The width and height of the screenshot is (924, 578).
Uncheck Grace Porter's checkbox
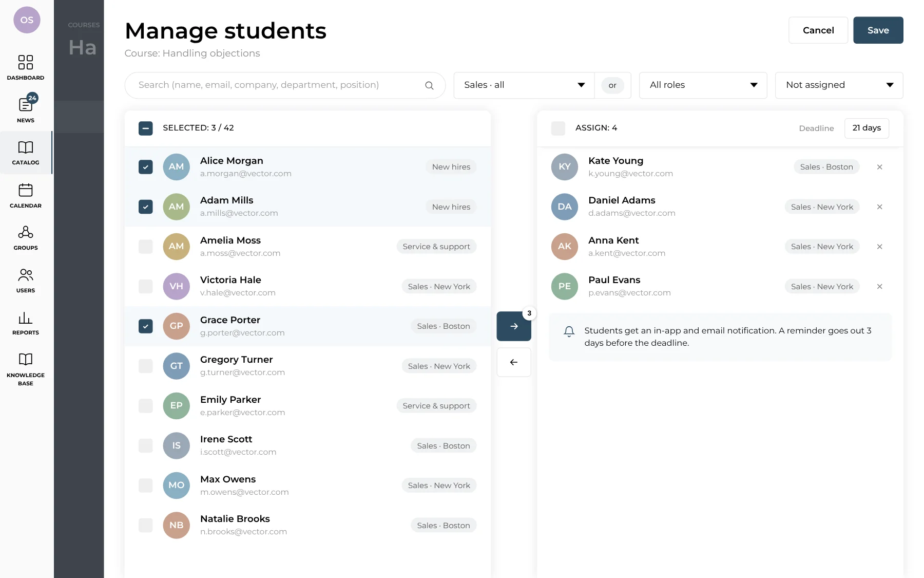point(146,326)
